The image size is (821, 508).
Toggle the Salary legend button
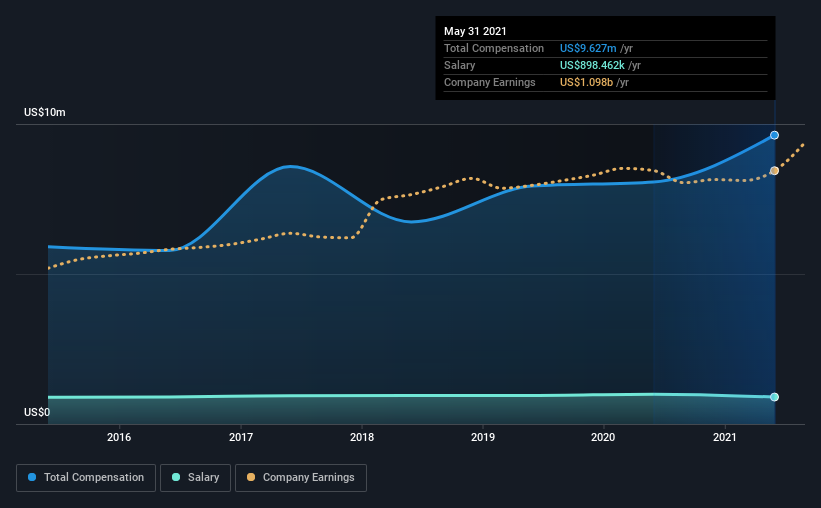195,478
